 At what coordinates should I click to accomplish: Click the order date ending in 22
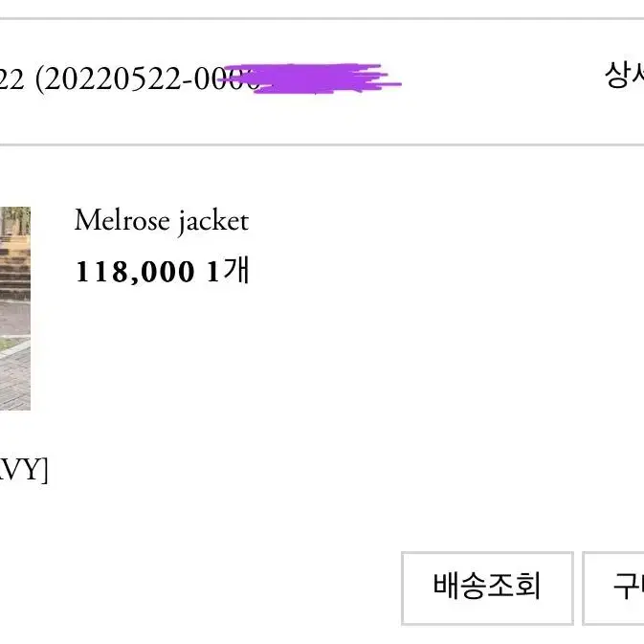[11, 79]
